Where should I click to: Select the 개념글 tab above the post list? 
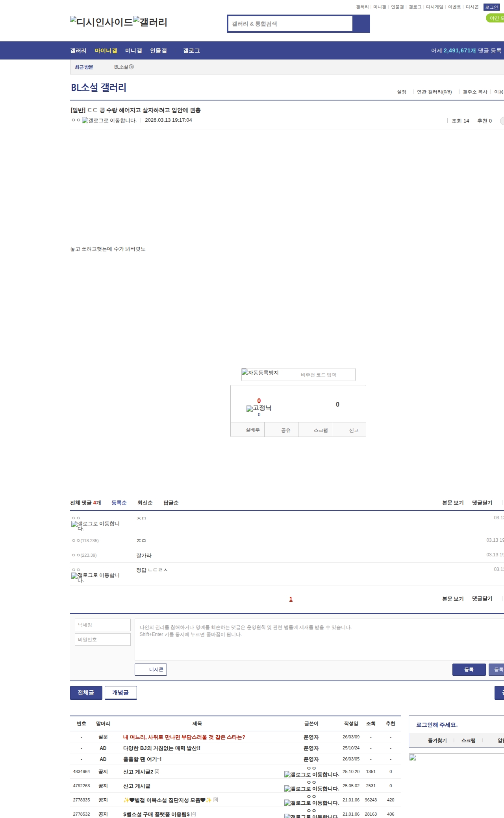click(120, 693)
